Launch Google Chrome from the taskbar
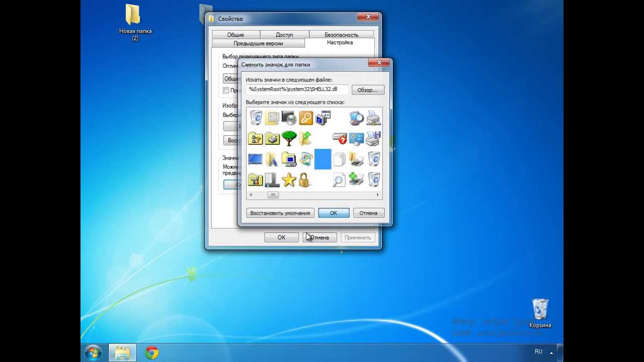 point(152,352)
